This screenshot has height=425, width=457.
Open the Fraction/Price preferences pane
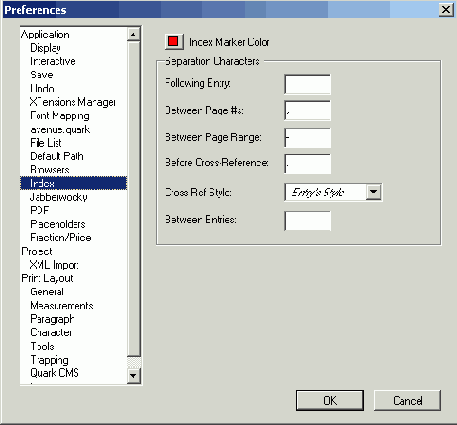61,237
